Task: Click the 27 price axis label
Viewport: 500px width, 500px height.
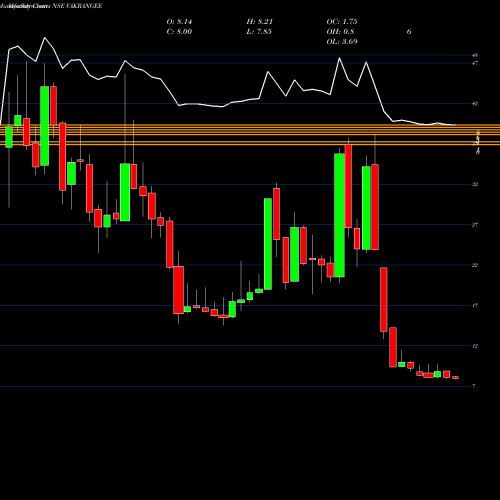Action: (475, 225)
